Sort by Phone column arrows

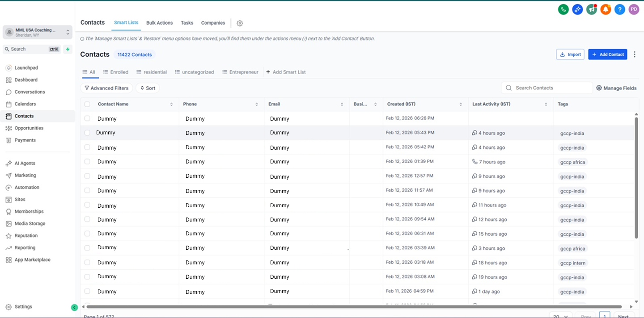(257, 105)
